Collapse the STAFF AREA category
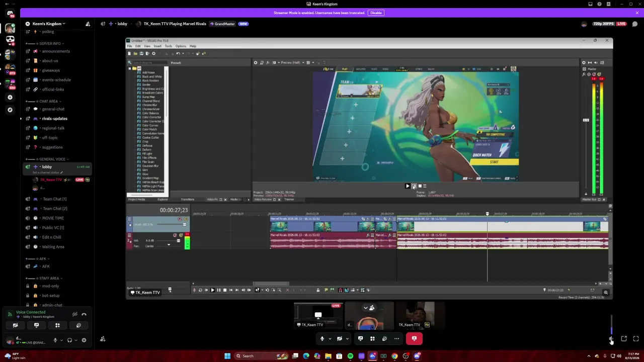644x362 pixels. click(x=44, y=279)
